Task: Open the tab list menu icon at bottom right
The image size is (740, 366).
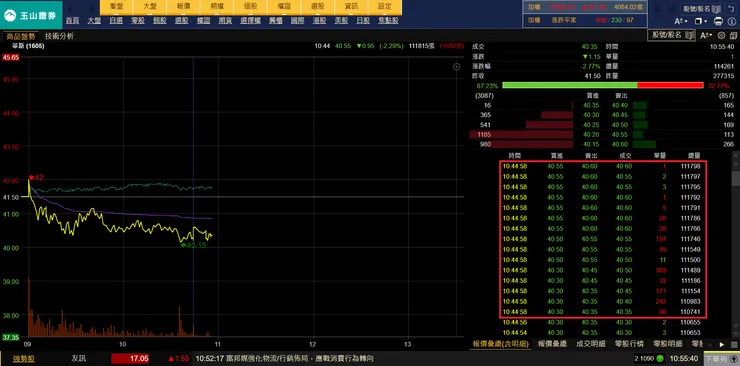Action: pos(734,344)
